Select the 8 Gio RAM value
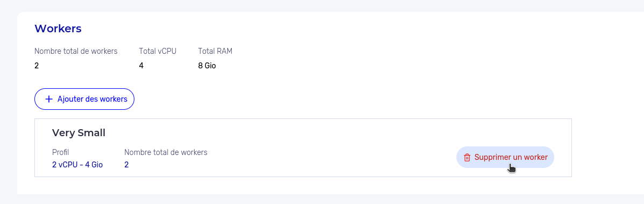644x204 pixels. point(207,65)
